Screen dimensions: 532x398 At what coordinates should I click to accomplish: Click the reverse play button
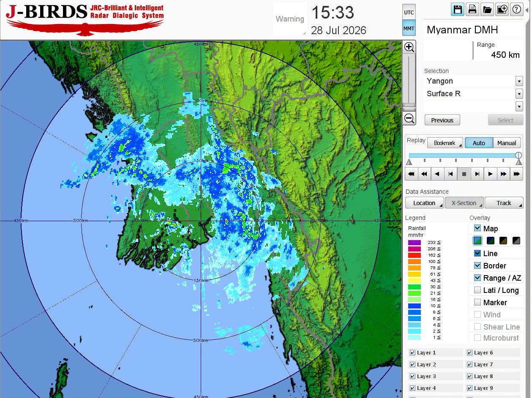click(437, 174)
